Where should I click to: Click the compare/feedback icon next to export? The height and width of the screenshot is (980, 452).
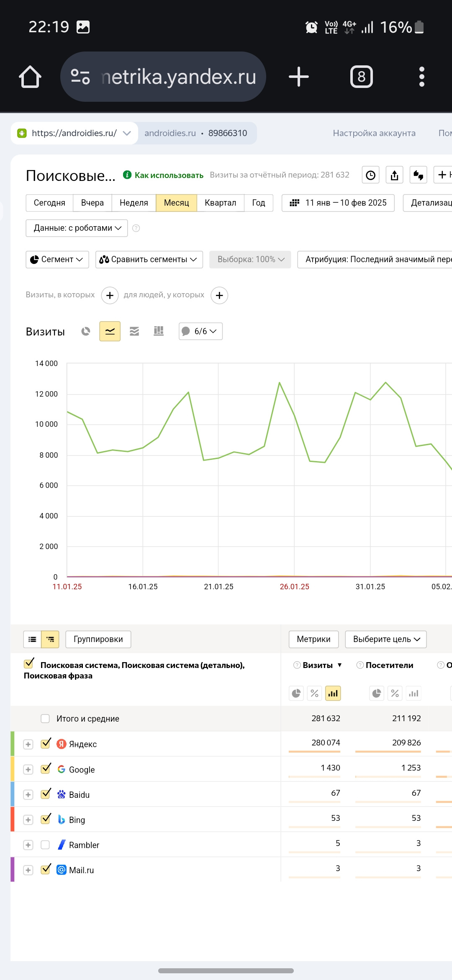(419, 175)
